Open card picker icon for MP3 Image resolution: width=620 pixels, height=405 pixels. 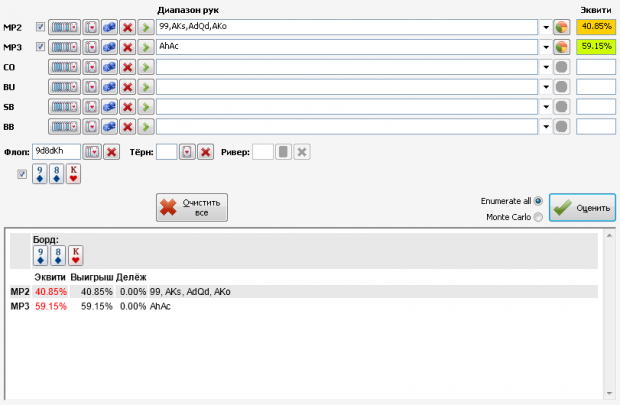[x=91, y=47]
